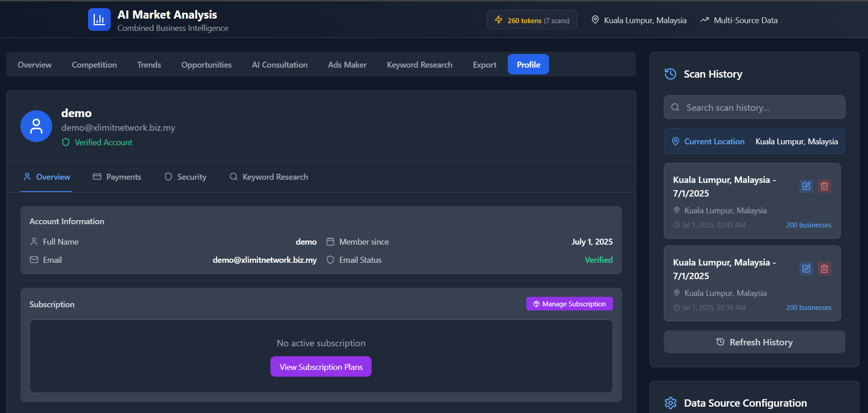Click the search magnifier icon in scan history
The height and width of the screenshot is (413, 868).
coord(675,108)
